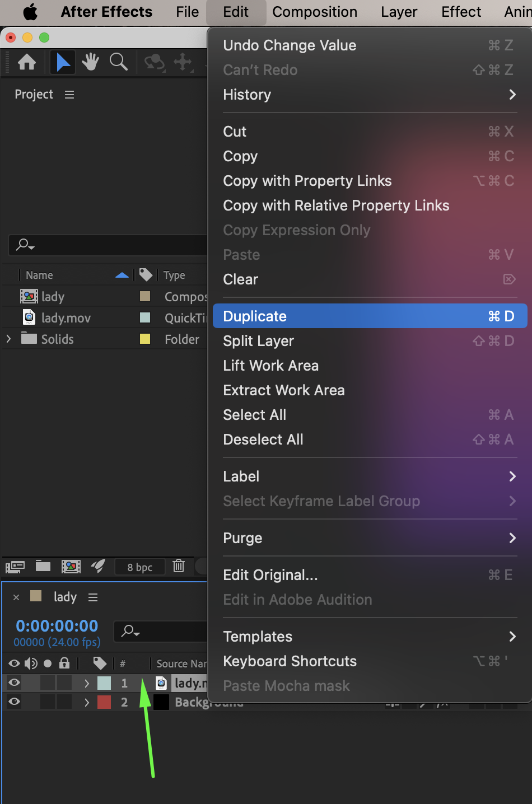Expand properties of layer 1
This screenshot has height=804, width=532.
(87, 683)
